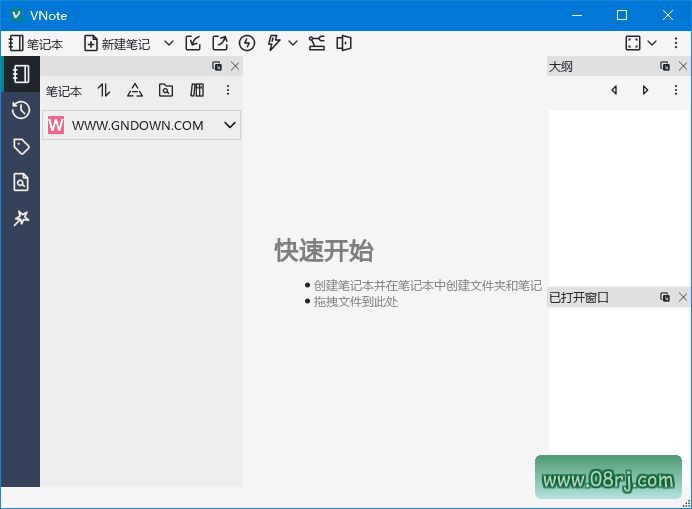Viewport: 692px width, 509px height.
Task: Open the notebook panel three-dots menu
Action: [x=228, y=90]
